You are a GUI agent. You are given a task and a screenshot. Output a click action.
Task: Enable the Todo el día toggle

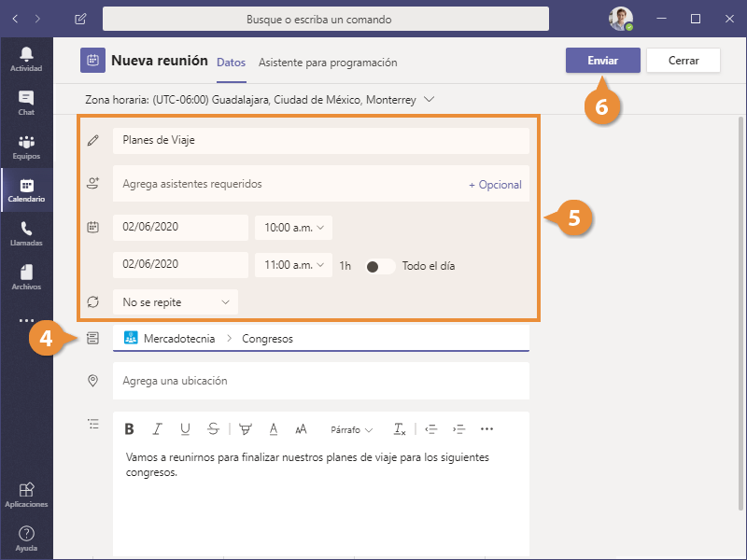coord(379,266)
